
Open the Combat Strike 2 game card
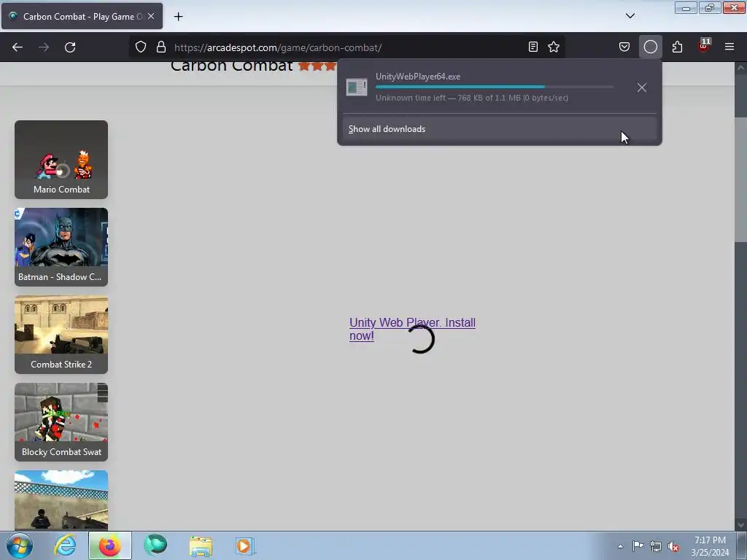61,335
